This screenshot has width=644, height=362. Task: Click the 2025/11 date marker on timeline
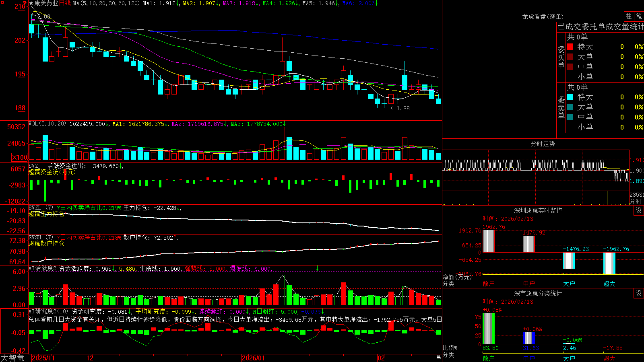tap(43, 358)
